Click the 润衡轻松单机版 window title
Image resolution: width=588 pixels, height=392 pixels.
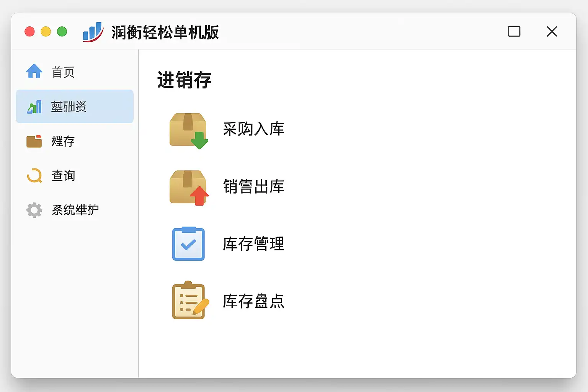[x=165, y=32]
